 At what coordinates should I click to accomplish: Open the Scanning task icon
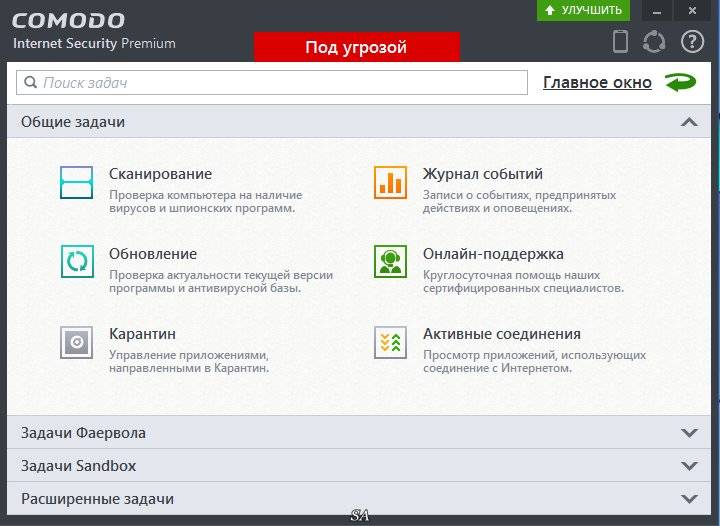click(x=77, y=182)
